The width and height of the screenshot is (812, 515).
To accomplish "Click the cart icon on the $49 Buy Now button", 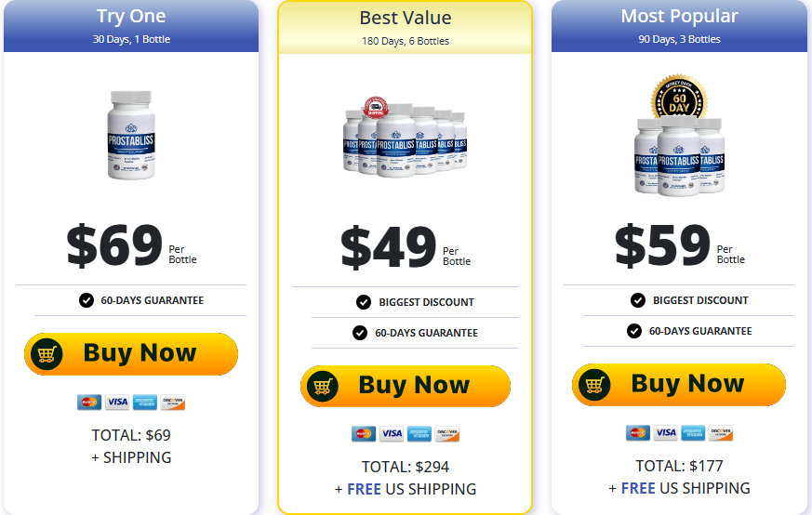I will click(322, 386).
